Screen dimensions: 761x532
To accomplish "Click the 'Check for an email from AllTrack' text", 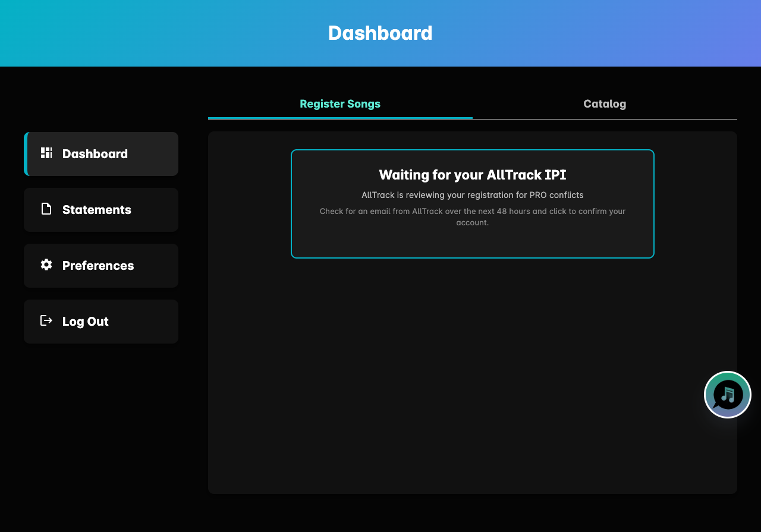I will 473,217.
